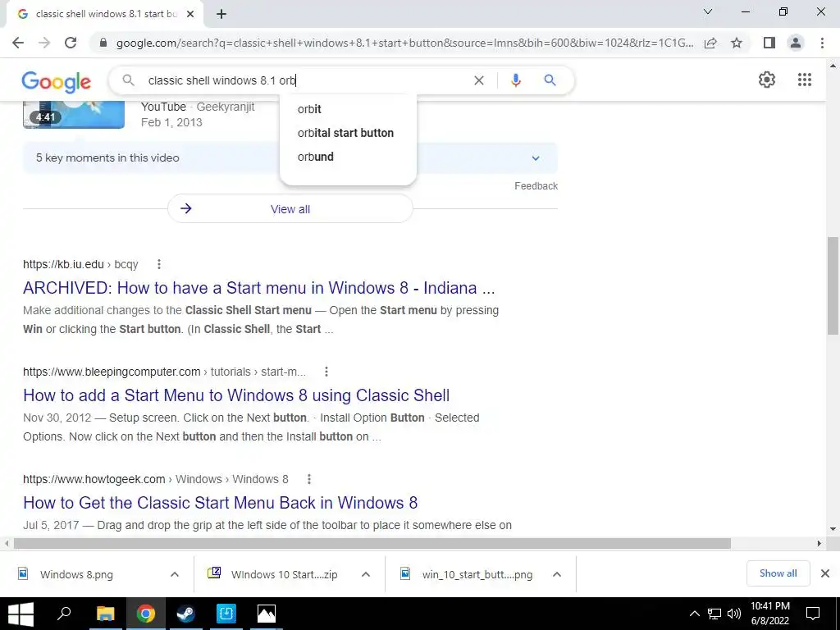840x630 pixels.
Task: Click the View all videos button
Action: (x=290, y=209)
